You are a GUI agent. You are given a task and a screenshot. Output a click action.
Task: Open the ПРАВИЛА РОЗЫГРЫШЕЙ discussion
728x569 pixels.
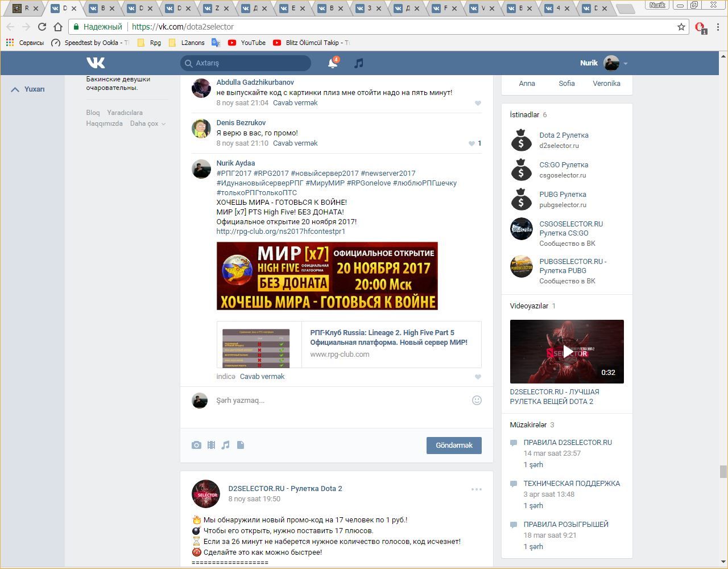[x=566, y=525]
